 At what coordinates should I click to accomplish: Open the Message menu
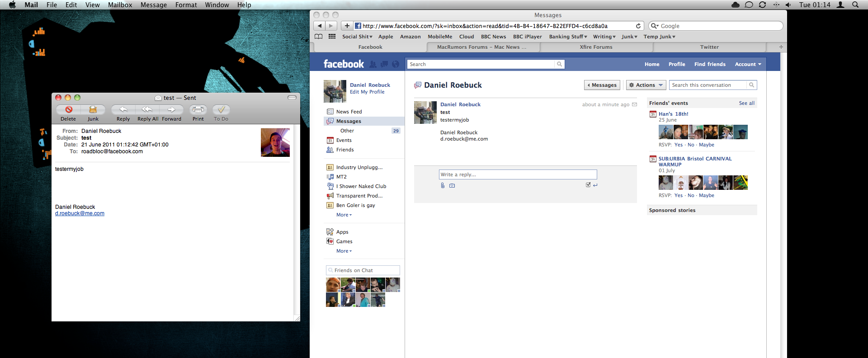(154, 5)
